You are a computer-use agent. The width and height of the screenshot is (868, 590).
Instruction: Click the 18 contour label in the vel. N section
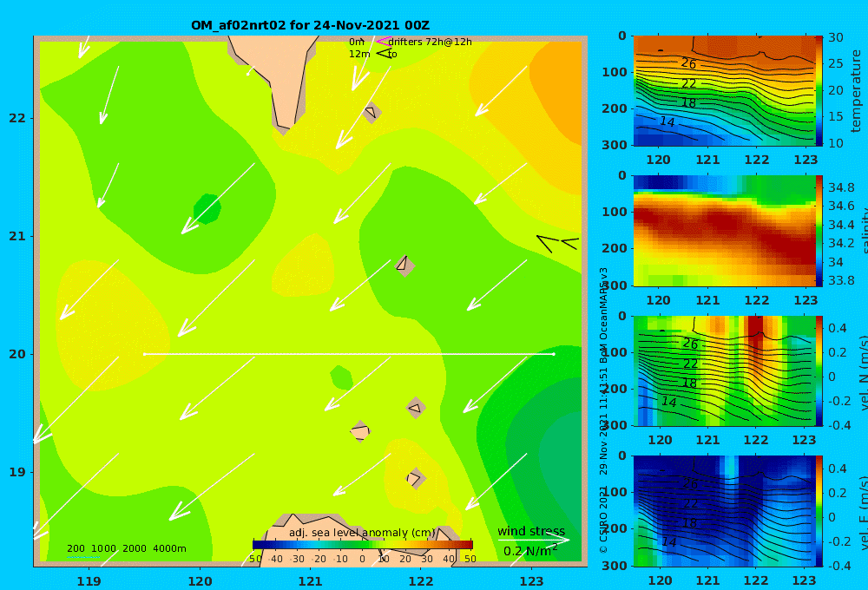pos(689,383)
